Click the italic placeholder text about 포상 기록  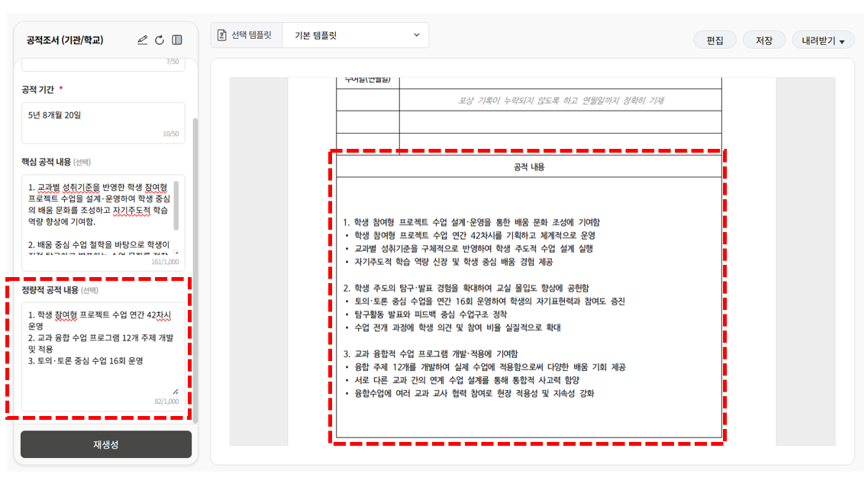560,100
